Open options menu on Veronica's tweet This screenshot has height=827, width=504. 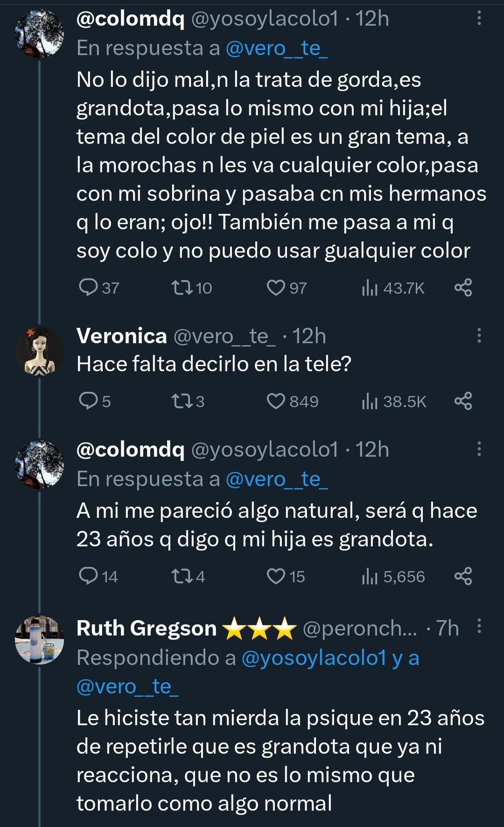(x=479, y=335)
